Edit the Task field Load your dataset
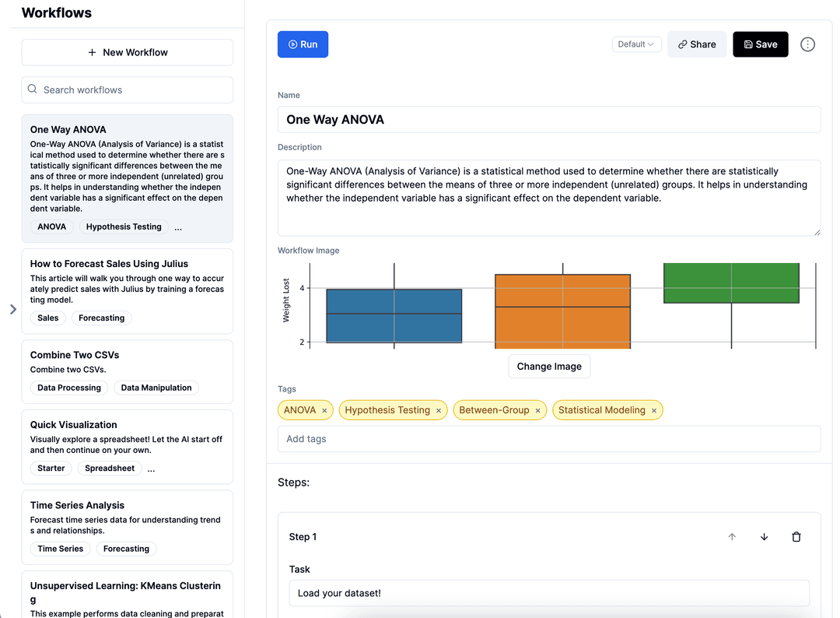840x618 pixels. 549,593
